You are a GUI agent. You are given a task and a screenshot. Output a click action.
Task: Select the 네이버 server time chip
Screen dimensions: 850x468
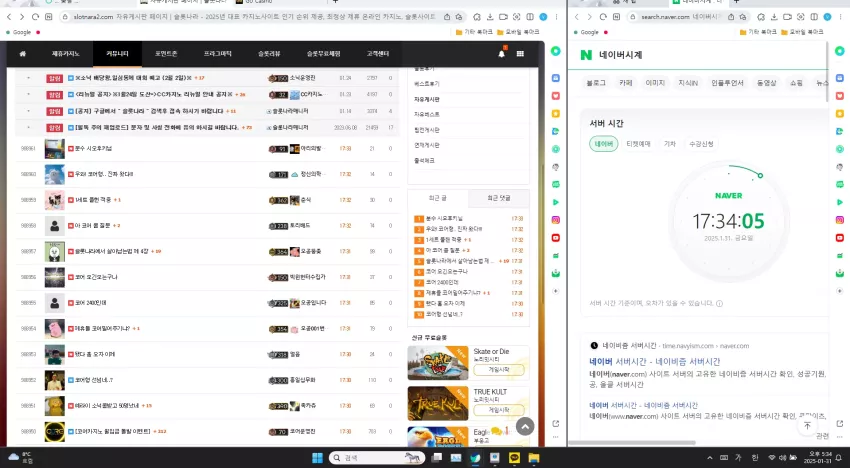pos(603,144)
